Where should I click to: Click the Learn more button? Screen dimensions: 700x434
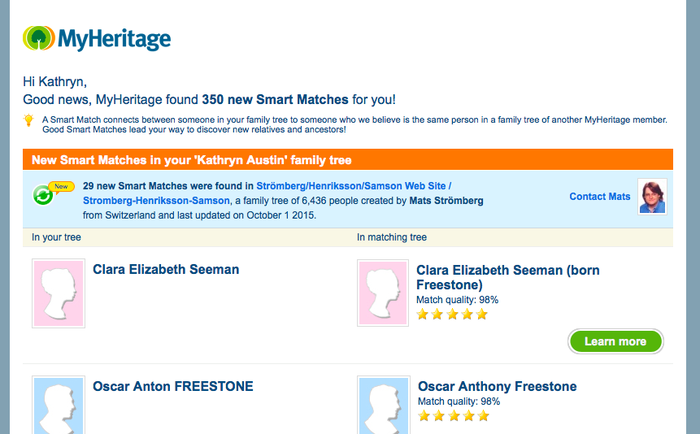[616, 342]
